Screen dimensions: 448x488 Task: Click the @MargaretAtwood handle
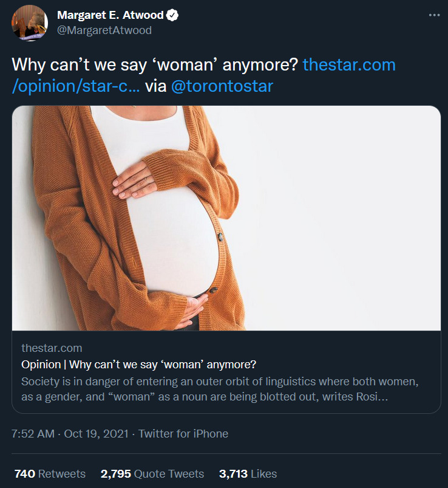point(104,30)
